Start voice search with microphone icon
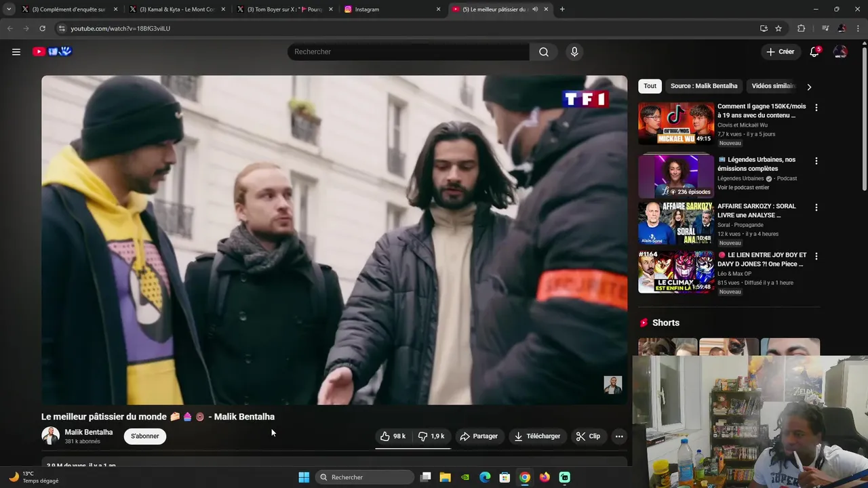 click(574, 52)
